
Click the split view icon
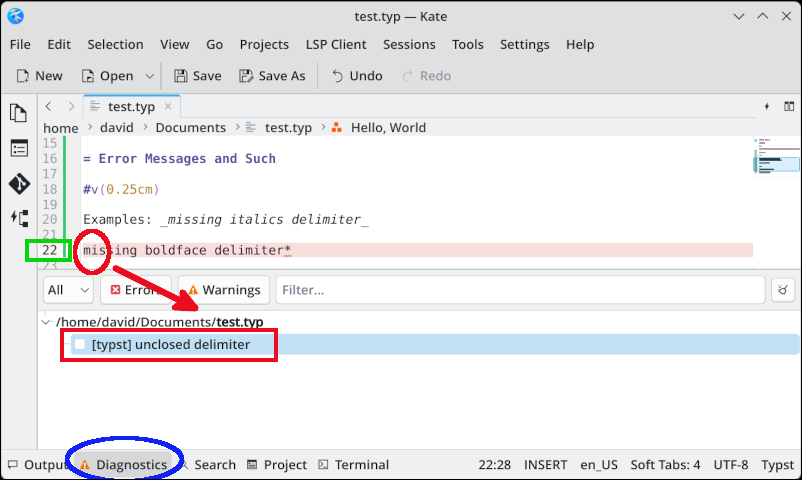coord(789,106)
